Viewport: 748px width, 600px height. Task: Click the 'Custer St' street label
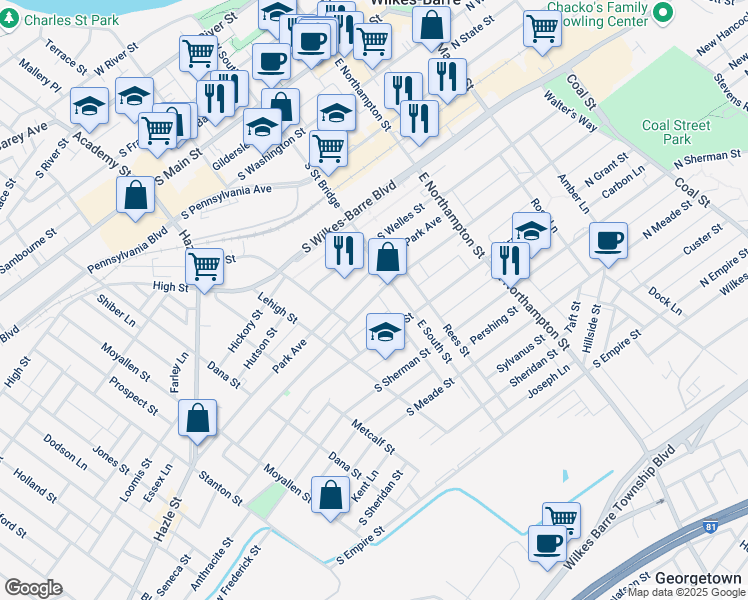point(703,239)
